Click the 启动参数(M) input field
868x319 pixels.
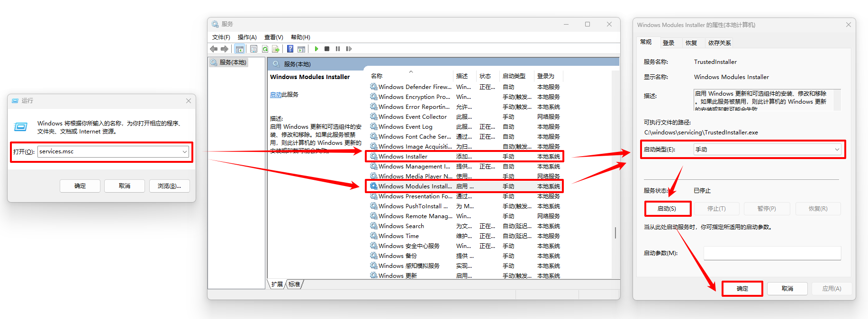pos(772,253)
